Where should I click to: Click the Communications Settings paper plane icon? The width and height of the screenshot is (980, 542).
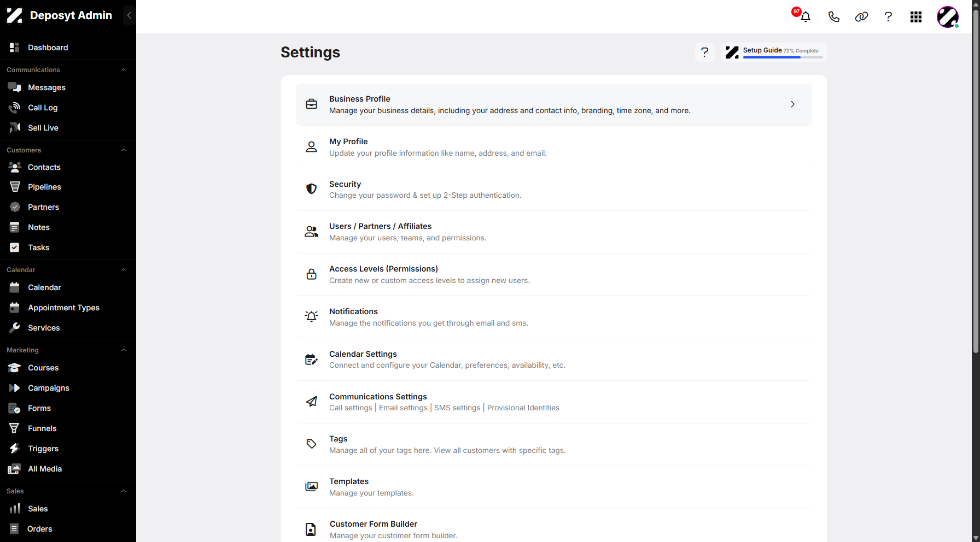[x=311, y=402]
